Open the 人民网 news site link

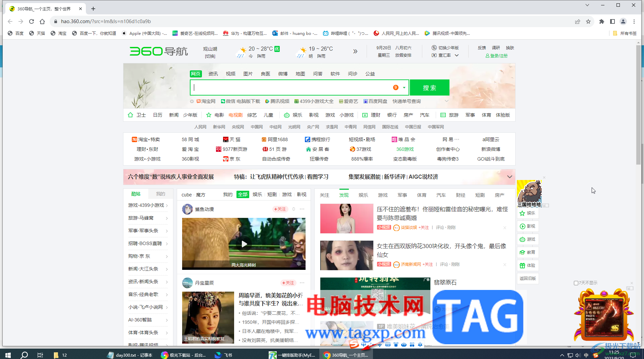(200, 127)
